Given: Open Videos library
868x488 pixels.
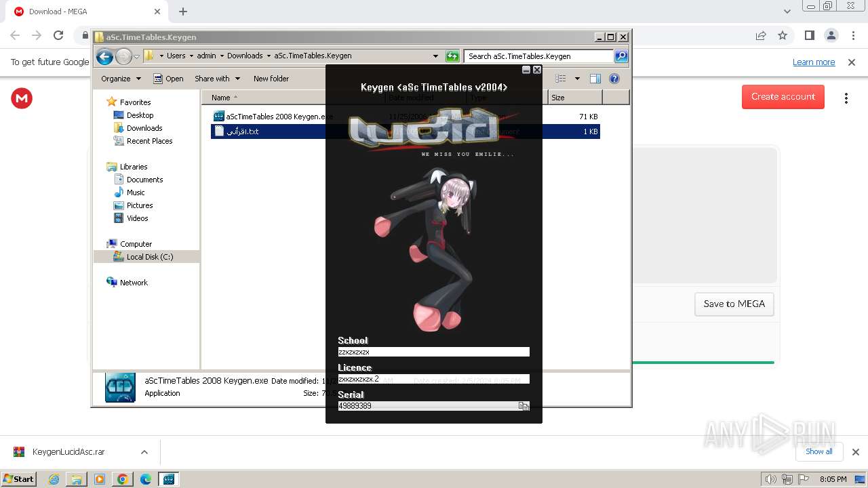Looking at the screenshot, I should click(x=137, y=218).
